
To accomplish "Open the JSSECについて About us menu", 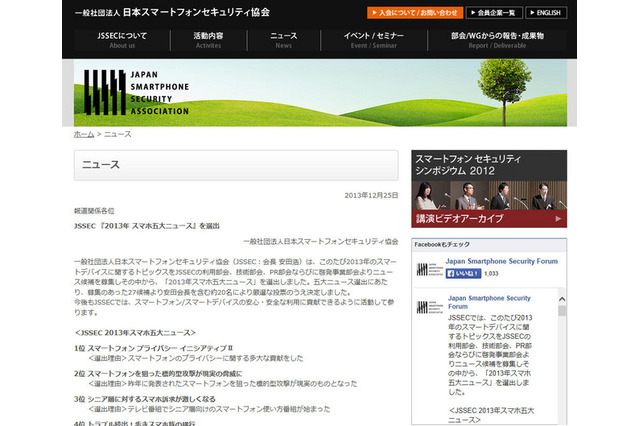I will (122, 40).
